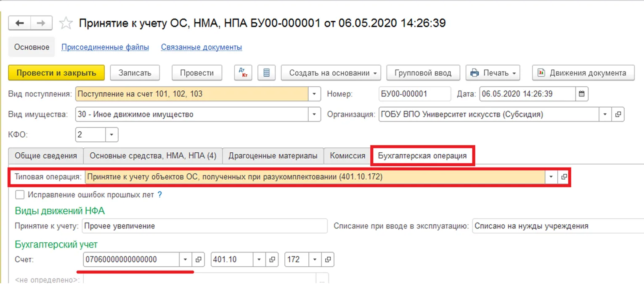This screenshot has width=644, height=284.
Task: Show Дт/Кт accounting entries icon
Action: point(242,73)
